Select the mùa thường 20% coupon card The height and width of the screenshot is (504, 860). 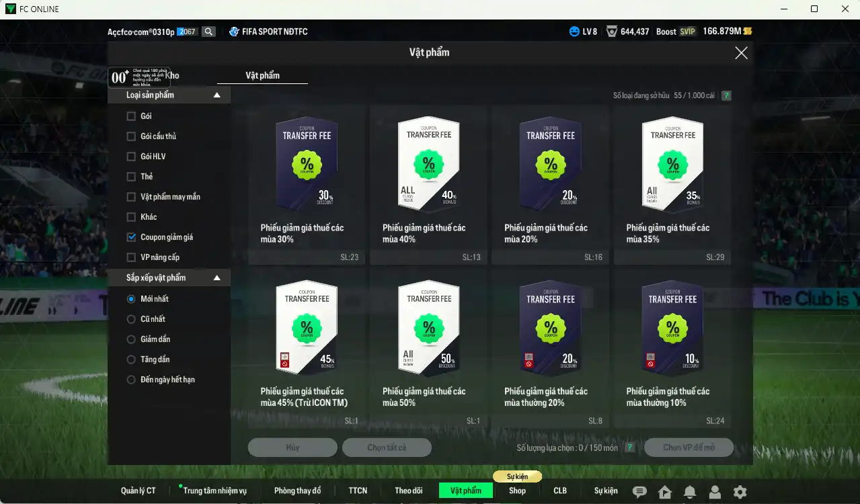(550, 348)
